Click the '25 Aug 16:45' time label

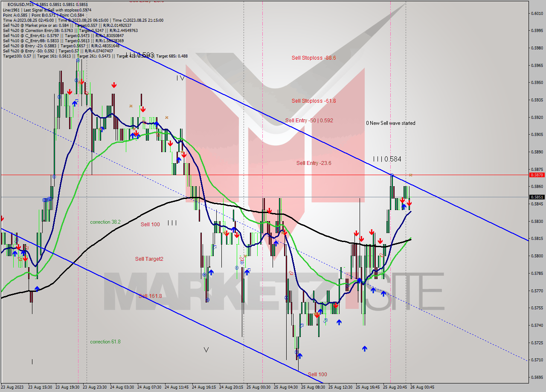point(368,387)
